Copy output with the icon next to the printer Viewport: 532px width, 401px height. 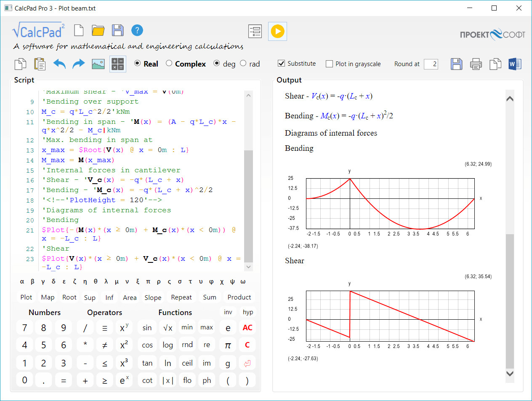point(495,64)
